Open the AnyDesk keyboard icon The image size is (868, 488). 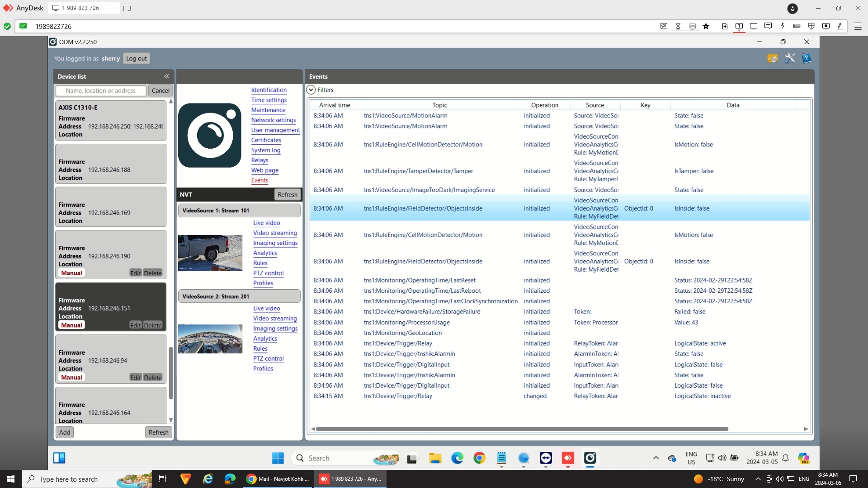[797, 26]
